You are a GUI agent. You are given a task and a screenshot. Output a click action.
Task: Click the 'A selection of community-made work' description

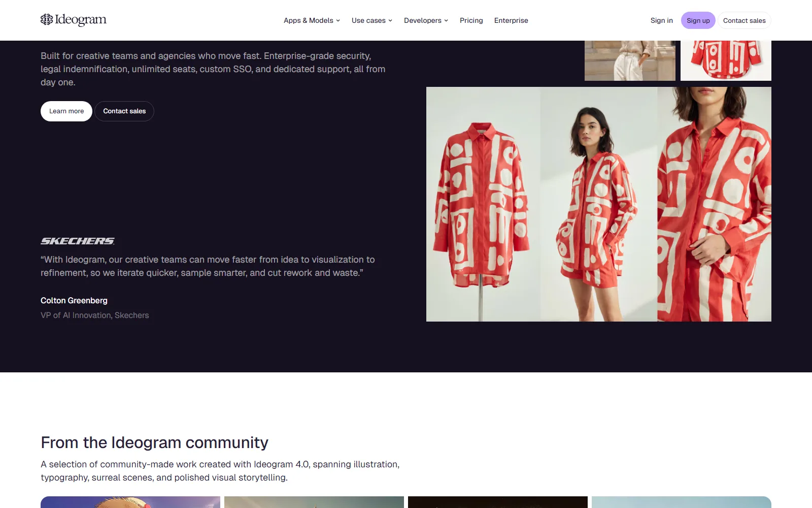click(x=220, y=471)
